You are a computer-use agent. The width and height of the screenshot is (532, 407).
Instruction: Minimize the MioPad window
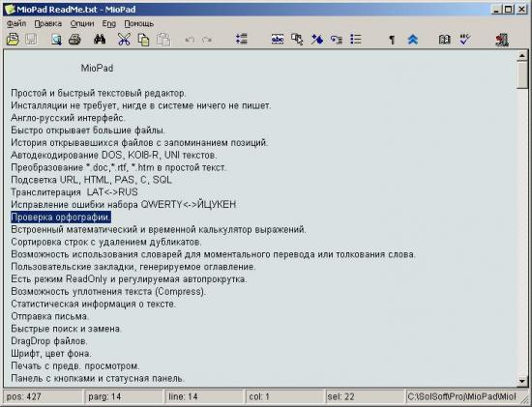tap(497, 9)
